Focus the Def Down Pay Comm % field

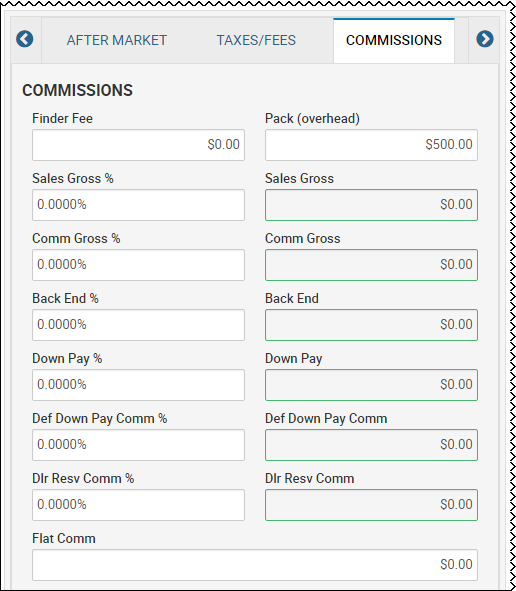pyautogui.click(x=138, y=445)
